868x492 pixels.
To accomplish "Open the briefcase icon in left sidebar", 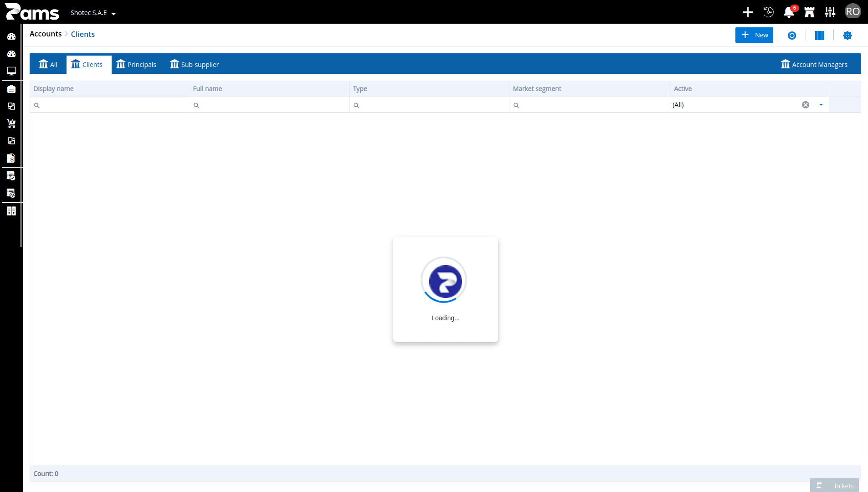I will pos(11,89).
